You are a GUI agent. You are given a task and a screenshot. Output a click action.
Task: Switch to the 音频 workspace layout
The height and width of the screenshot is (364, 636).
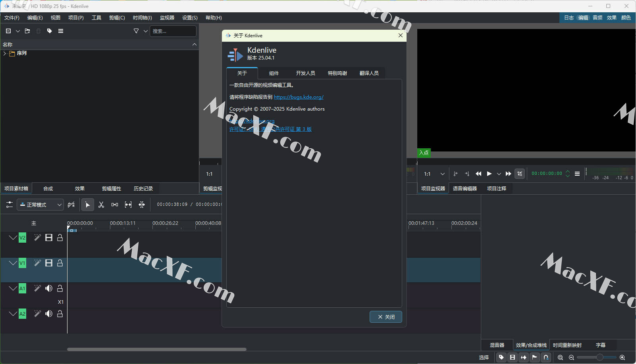click(597, 18)
